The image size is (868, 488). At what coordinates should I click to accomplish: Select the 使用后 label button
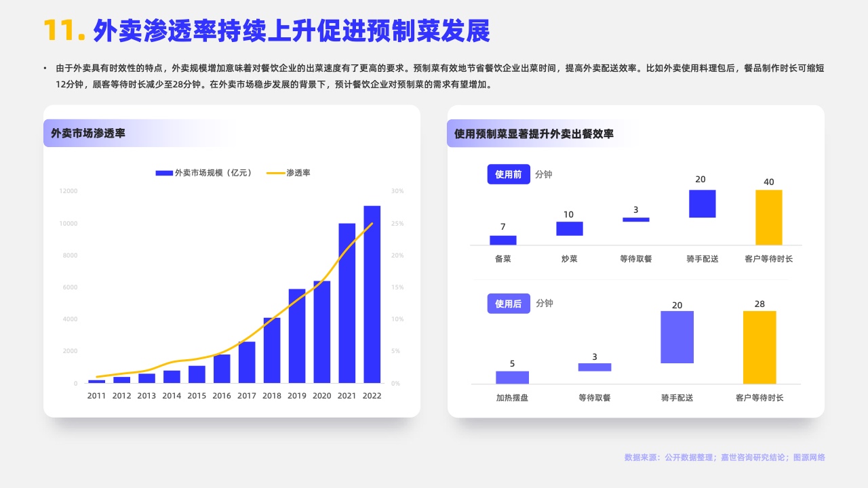coord(508,304)
